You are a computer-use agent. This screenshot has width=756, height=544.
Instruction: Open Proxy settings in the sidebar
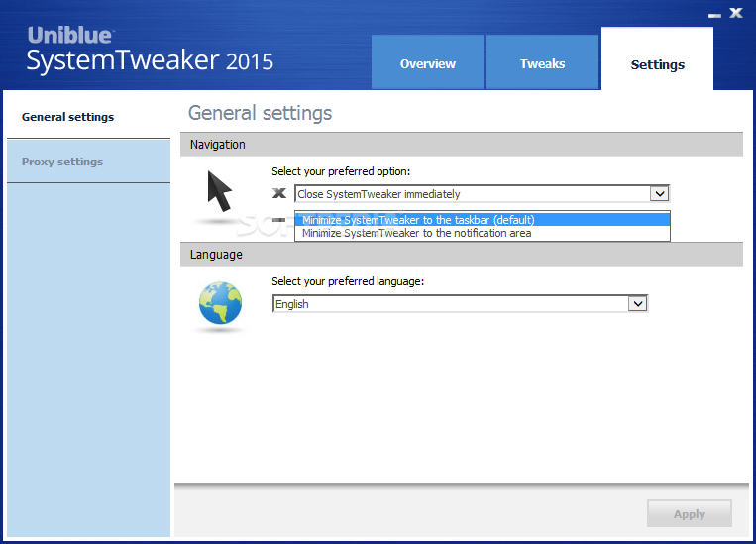click(x=89, y=162)
